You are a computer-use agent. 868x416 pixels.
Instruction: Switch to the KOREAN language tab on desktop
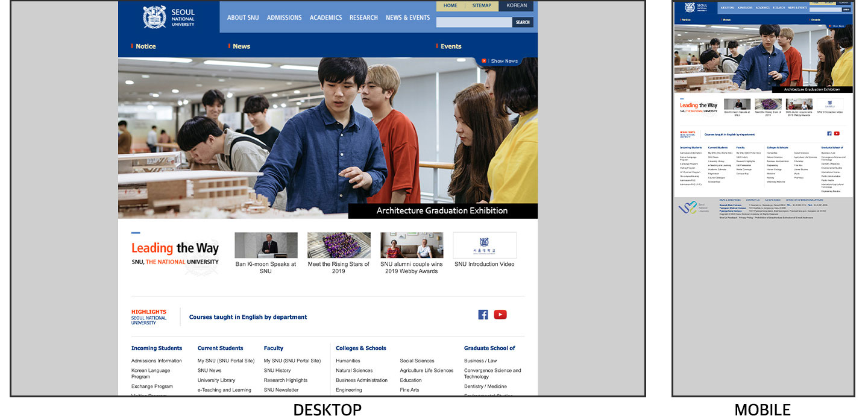coord(517,6)
